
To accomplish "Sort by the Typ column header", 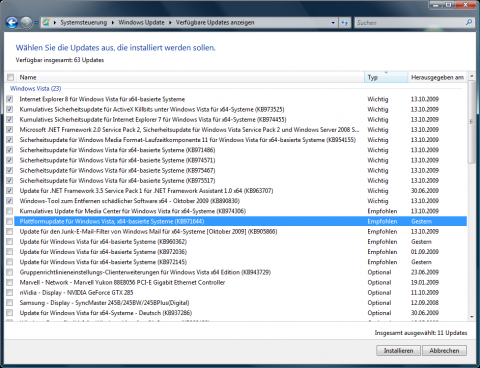I will tap(386, 77).
